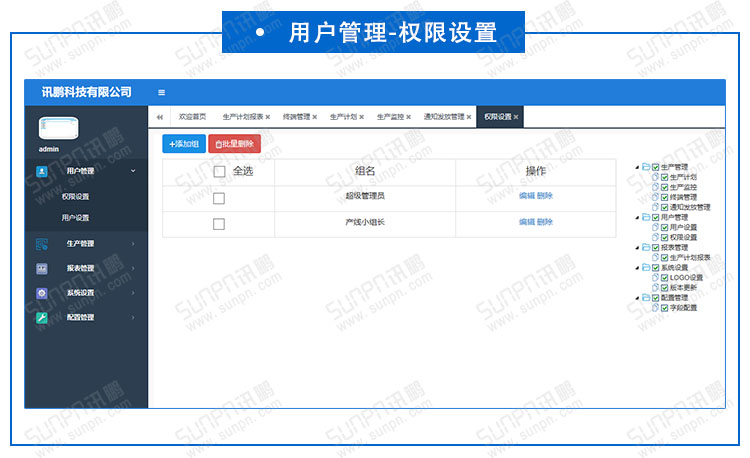Check the 产线小组长 row checkbox
750x458 pixels.
(219, 224)
